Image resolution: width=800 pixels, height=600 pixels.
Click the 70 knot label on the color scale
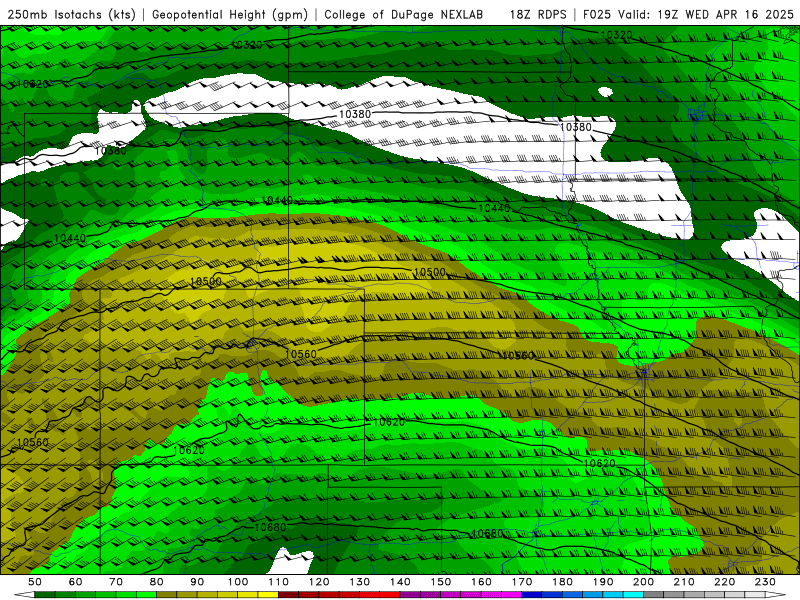116,582
